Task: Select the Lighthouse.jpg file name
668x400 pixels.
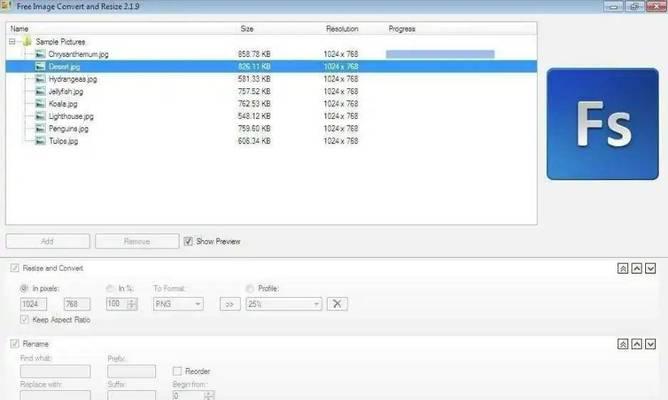Action: [x=71, y=116]
